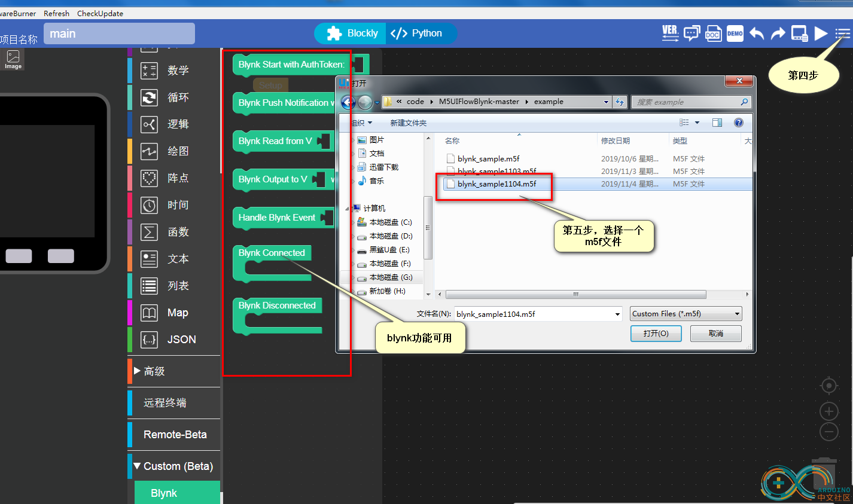Click the refresh button beside address bar
Screen dimensions: 853x504
(620, 102)
